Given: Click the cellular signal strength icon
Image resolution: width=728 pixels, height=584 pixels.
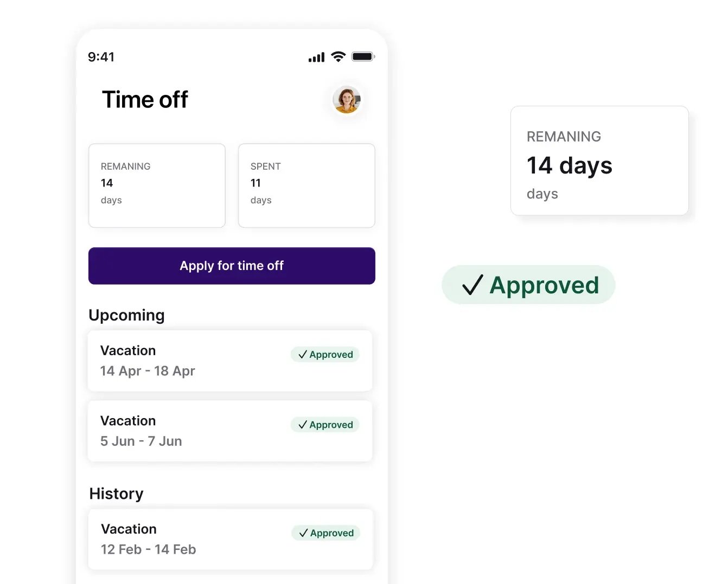Looking at the screenshot, I should click(316, 56).
